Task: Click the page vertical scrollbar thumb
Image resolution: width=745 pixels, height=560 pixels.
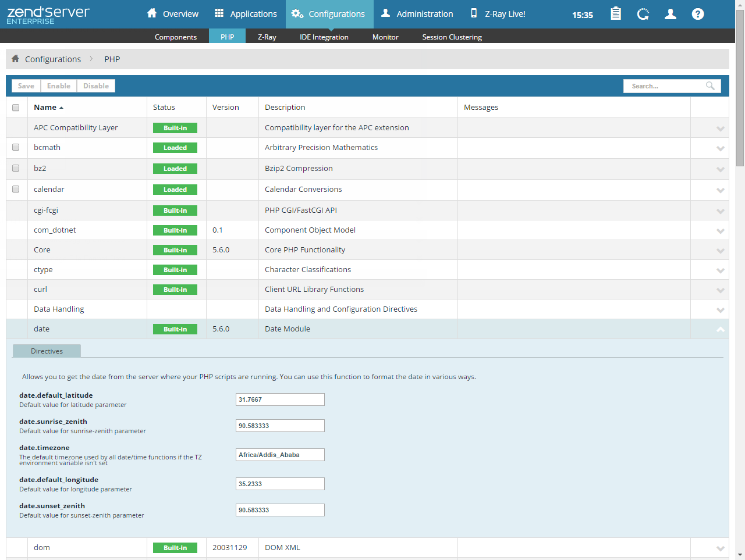Action: pyautogui.click(x=740, y=87)
